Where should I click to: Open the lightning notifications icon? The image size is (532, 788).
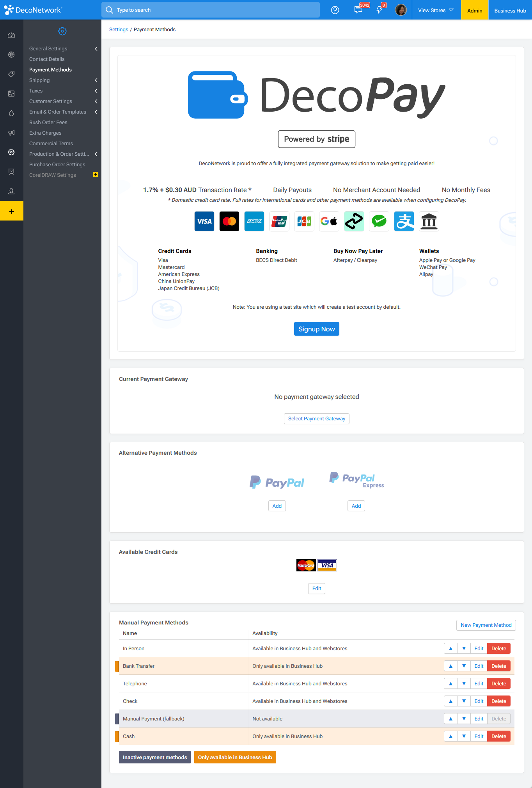pos(379,10)
